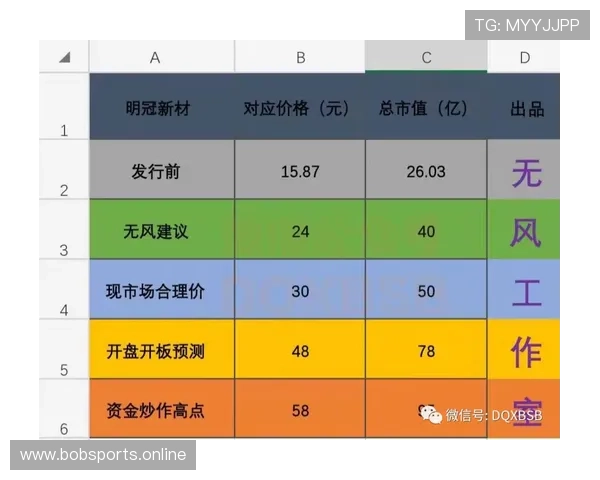Image resolution: width=600 pixels, height=480 pixels.
Task: Click purple '室' cell in column D
Action: click(x=524, y=408)
